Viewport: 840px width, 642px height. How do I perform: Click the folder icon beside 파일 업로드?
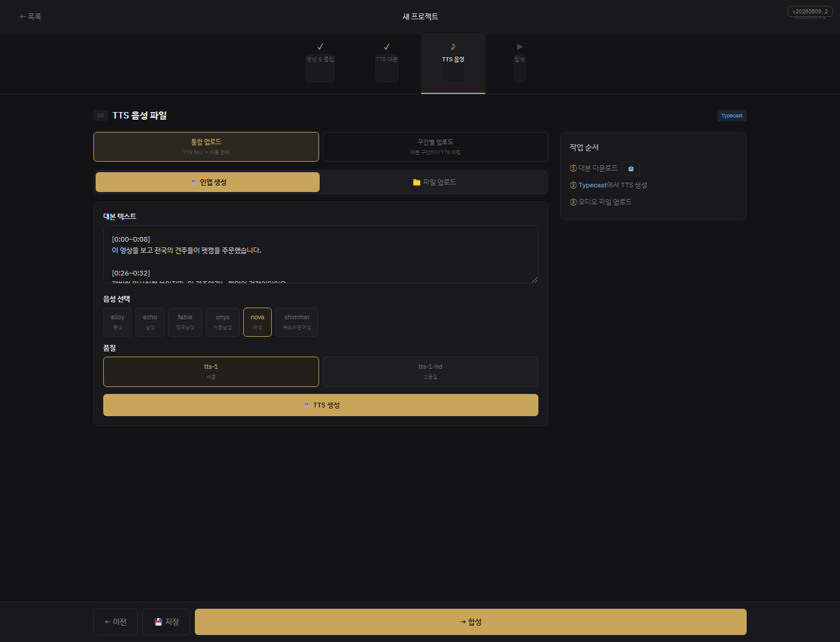416,182
